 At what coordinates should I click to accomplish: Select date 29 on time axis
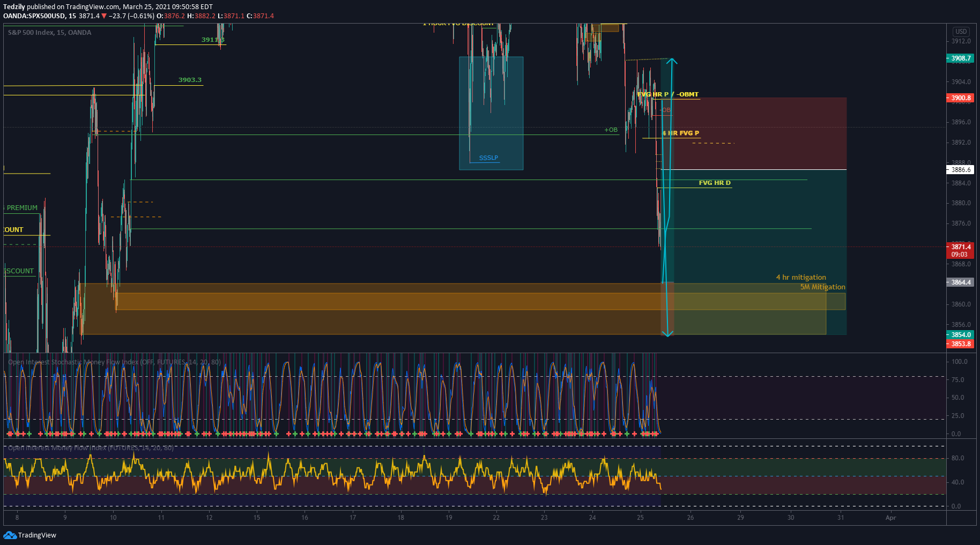pyautogui.click(x=740, y=518)
